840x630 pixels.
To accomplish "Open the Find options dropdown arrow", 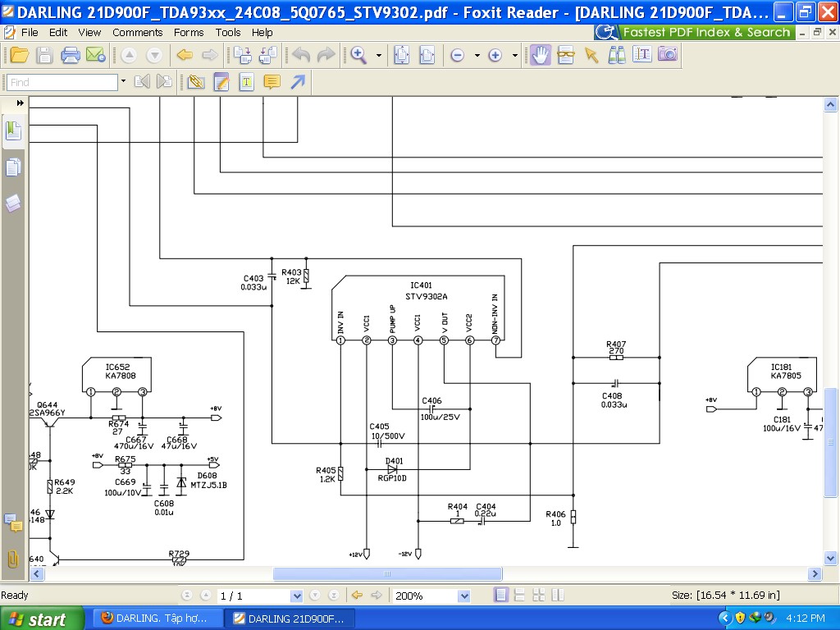I will (x=123, y=81).
